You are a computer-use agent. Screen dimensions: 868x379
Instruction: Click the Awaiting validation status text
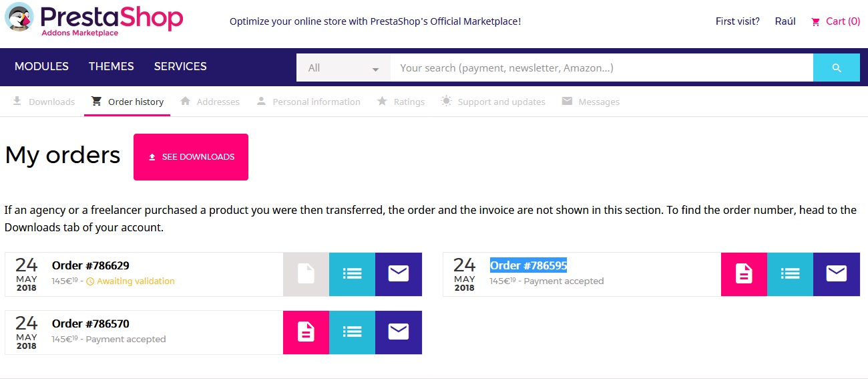136,281
